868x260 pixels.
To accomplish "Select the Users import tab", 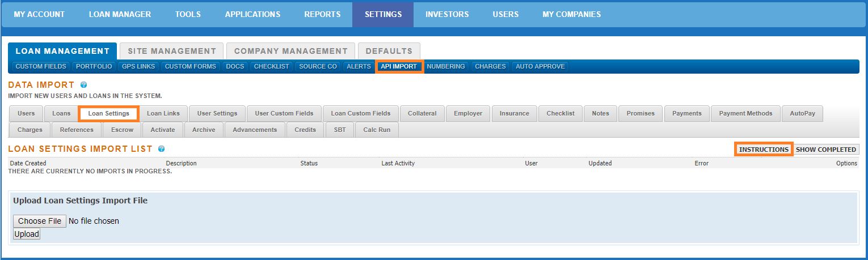I will tap(26, 113).
